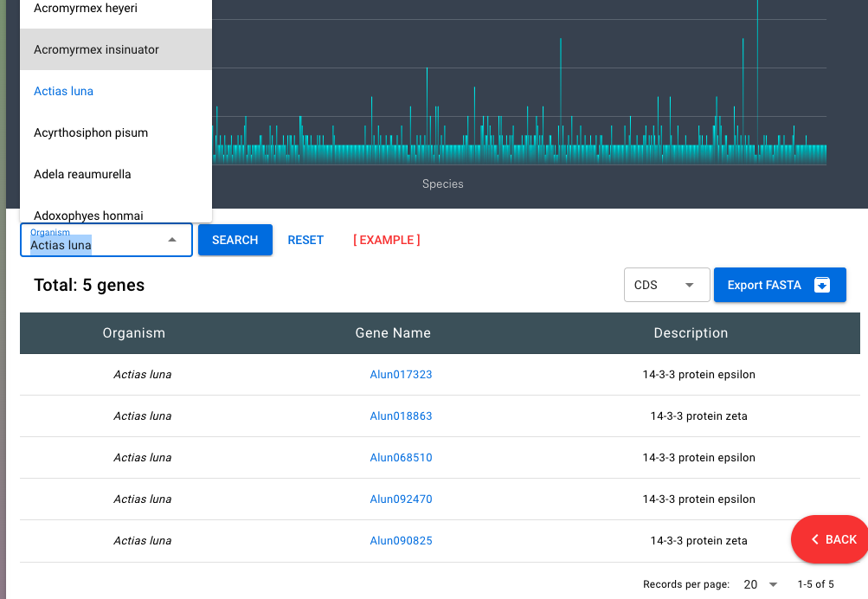Screen dimensions: 868x599
Task: Click the SEARCH button
Action: 235,241
